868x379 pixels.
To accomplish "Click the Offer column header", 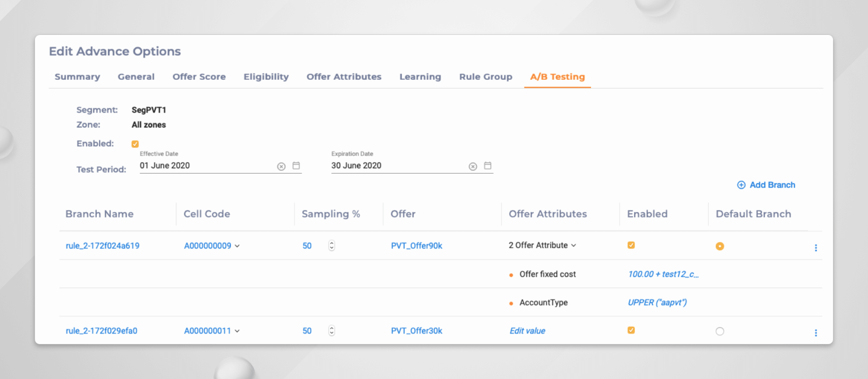I will pyautogui.click(x=403, y=214).
